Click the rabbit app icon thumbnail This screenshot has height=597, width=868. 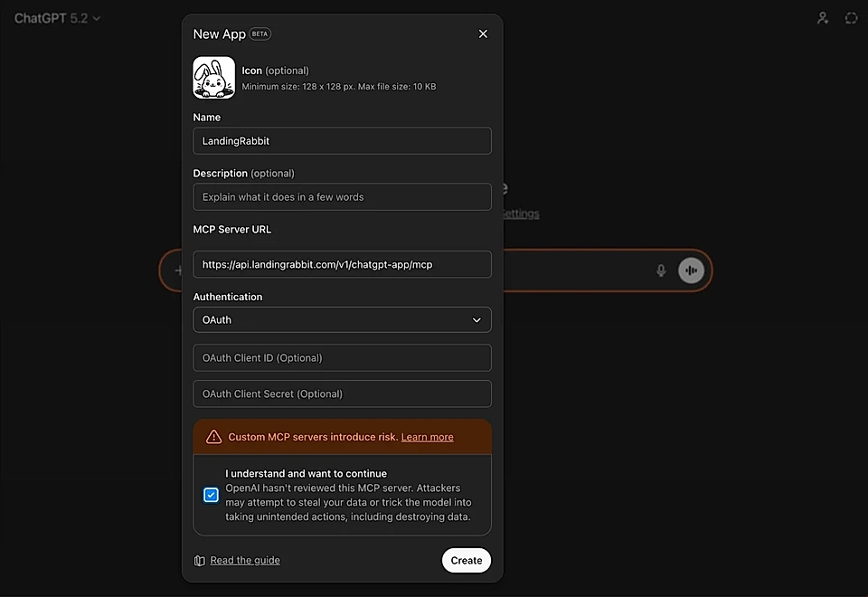[213, 78]
